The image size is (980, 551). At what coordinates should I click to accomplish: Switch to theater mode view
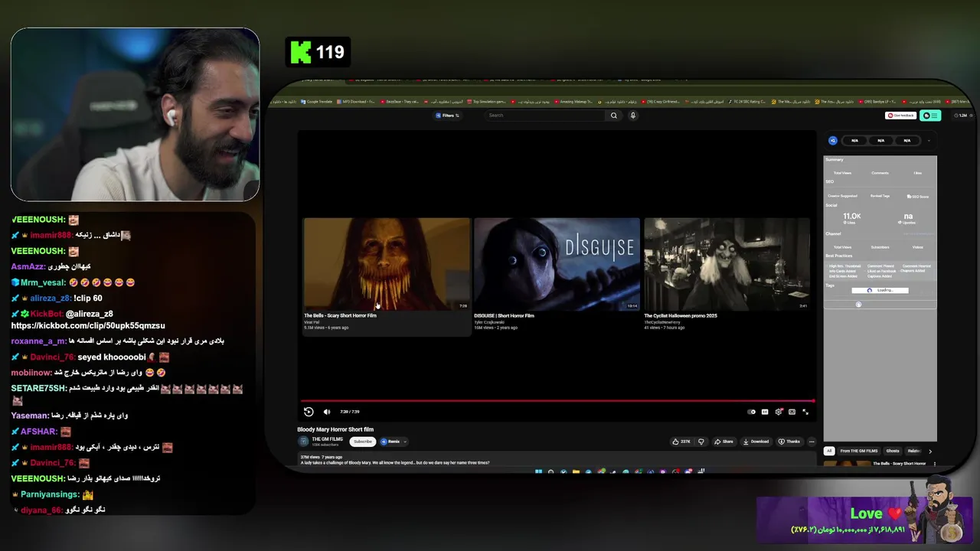pos(792,412)
